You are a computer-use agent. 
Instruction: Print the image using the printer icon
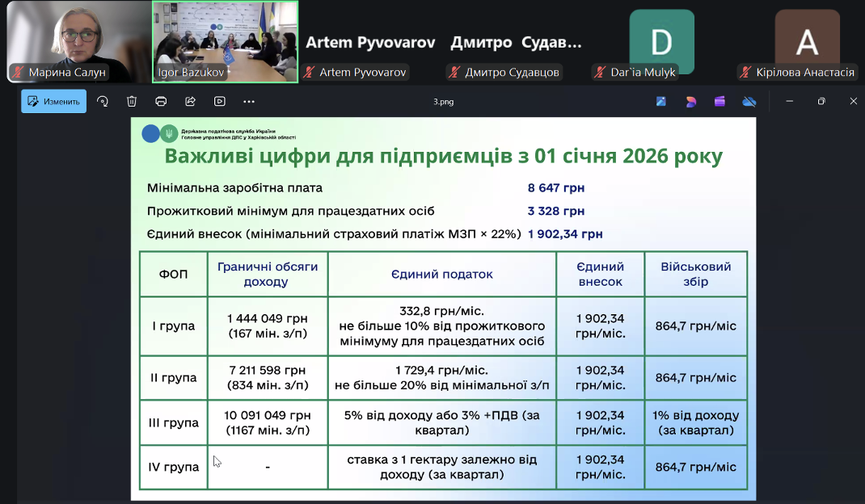point(161,101)
